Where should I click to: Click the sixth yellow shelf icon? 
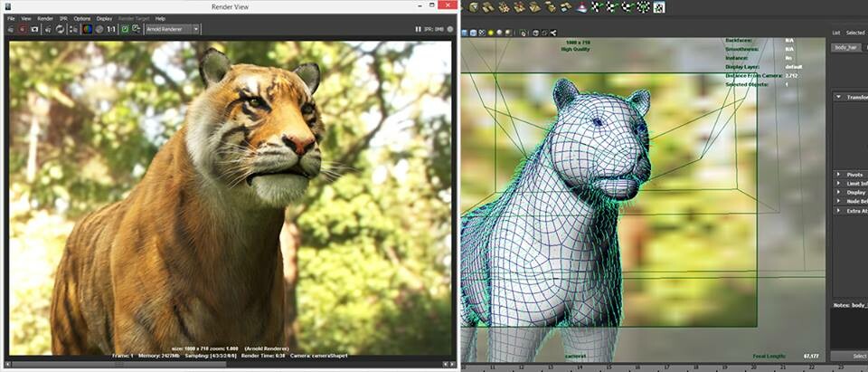[x=551, y=6]
